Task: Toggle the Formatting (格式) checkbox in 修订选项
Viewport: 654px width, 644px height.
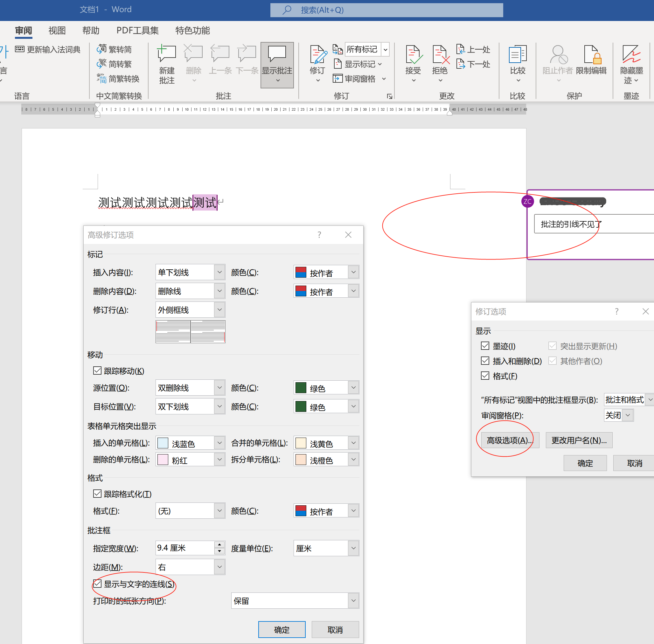Action: pos(485,376)
